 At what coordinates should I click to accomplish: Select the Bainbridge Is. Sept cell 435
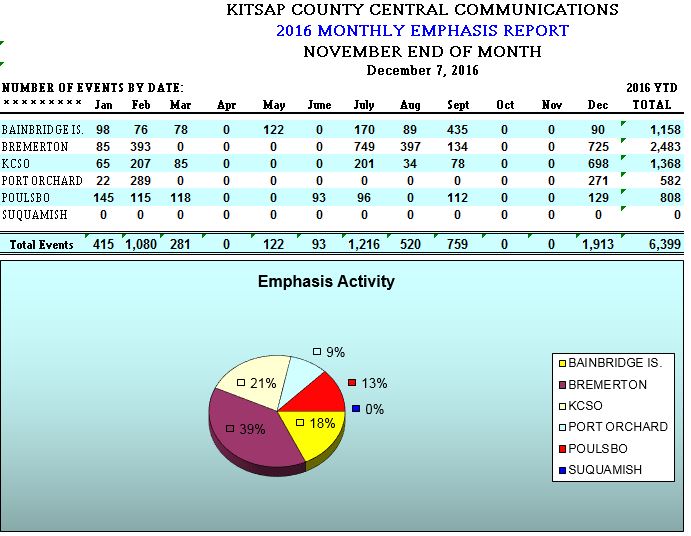458,130
